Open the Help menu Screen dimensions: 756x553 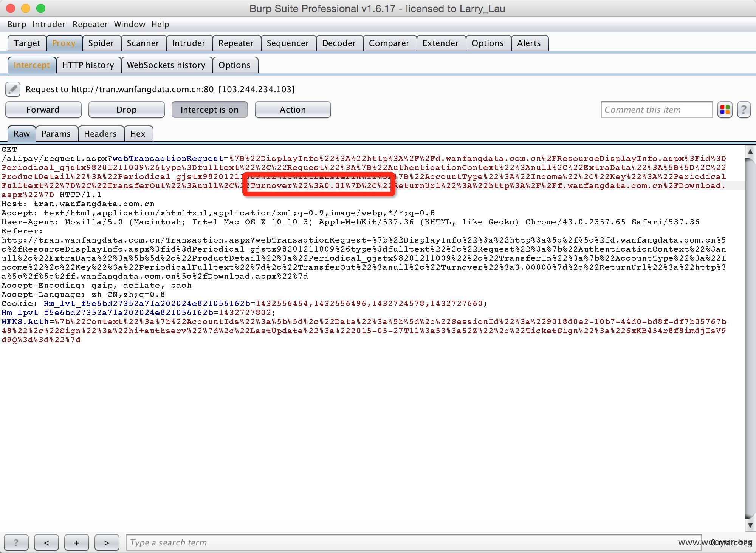[x=160, y=24]
